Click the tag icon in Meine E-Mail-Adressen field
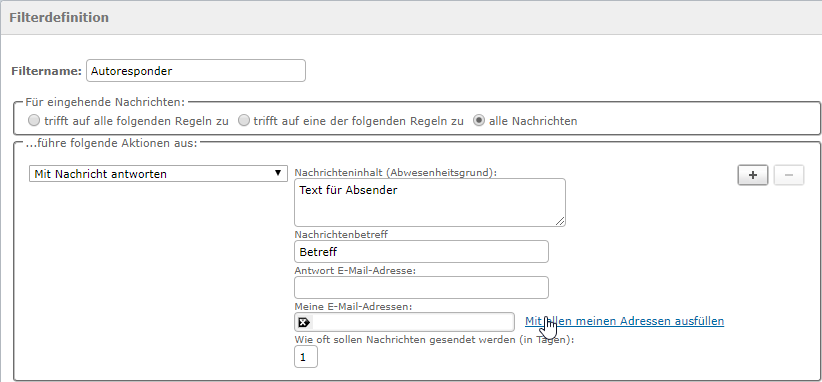Viewport: 822px width, 382px height. [x=304, y=322]
